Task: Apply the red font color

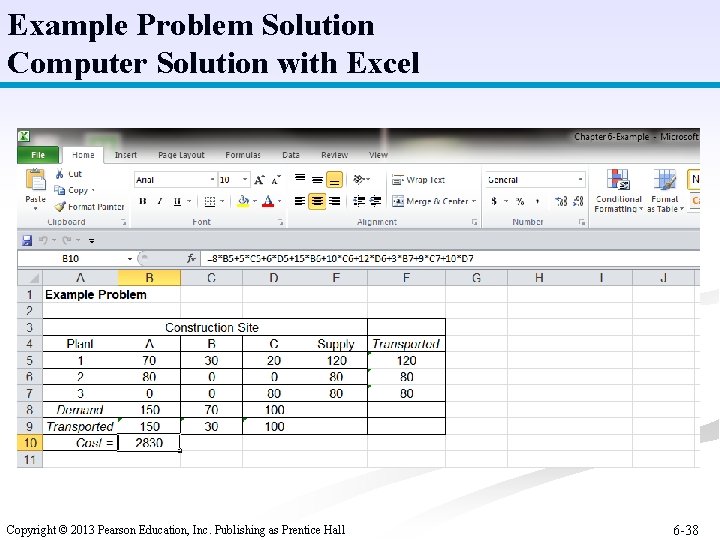Action: [268, 201]
